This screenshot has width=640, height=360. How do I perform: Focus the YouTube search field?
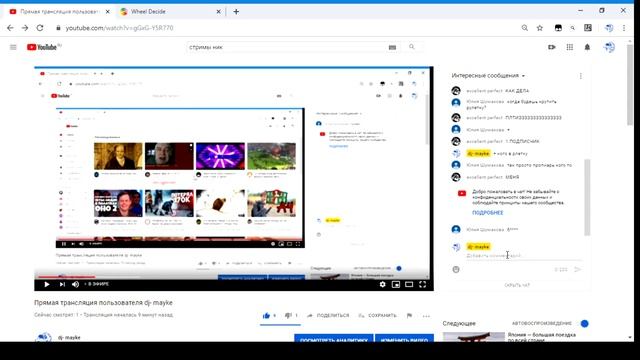286,47
